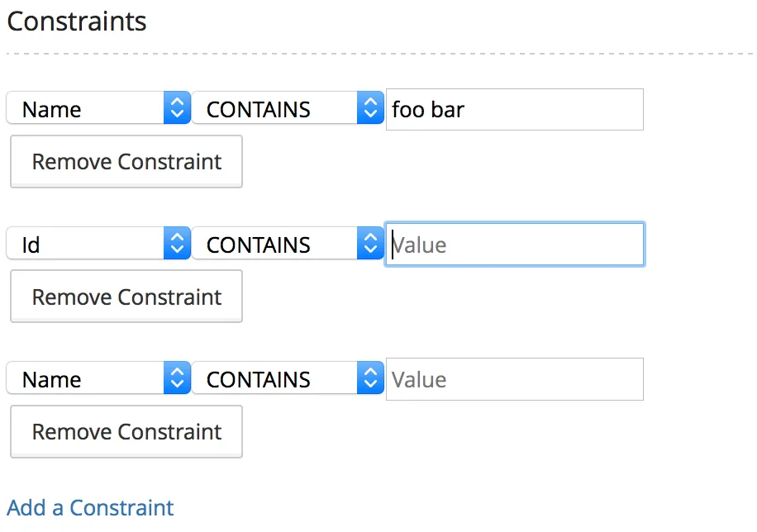
Task: Open the CONTAINS operator dropdown next to foo bar
Action: (x=277, y=108)
